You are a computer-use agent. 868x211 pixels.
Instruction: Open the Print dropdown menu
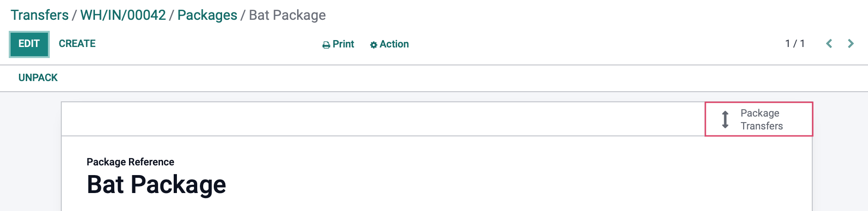click(x=338, y=44)
